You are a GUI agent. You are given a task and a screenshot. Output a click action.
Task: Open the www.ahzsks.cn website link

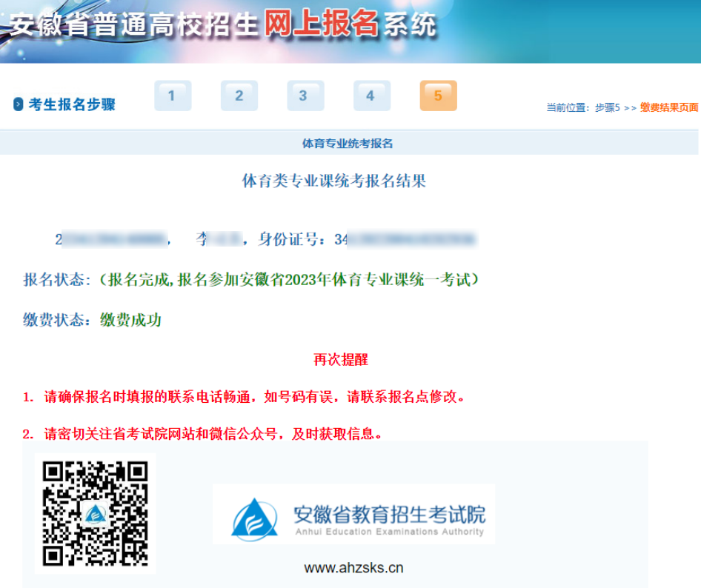353,568
